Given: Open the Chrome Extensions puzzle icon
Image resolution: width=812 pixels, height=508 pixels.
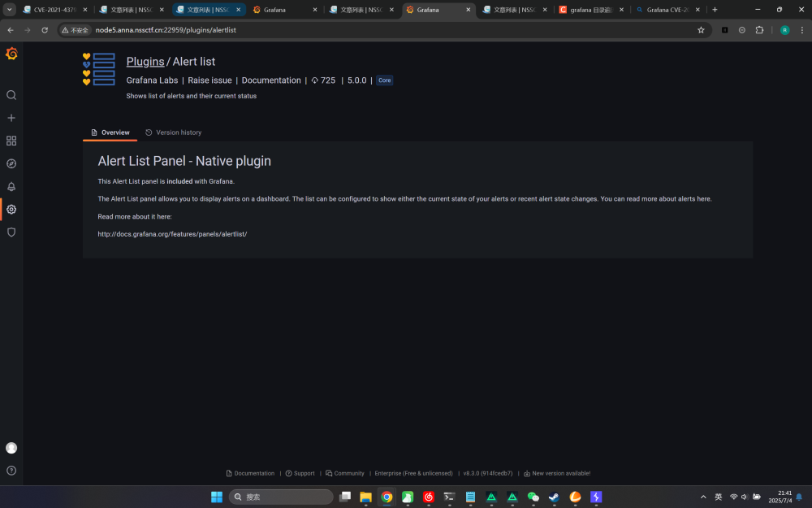Looking at the screenshot, I should point(759,30).
